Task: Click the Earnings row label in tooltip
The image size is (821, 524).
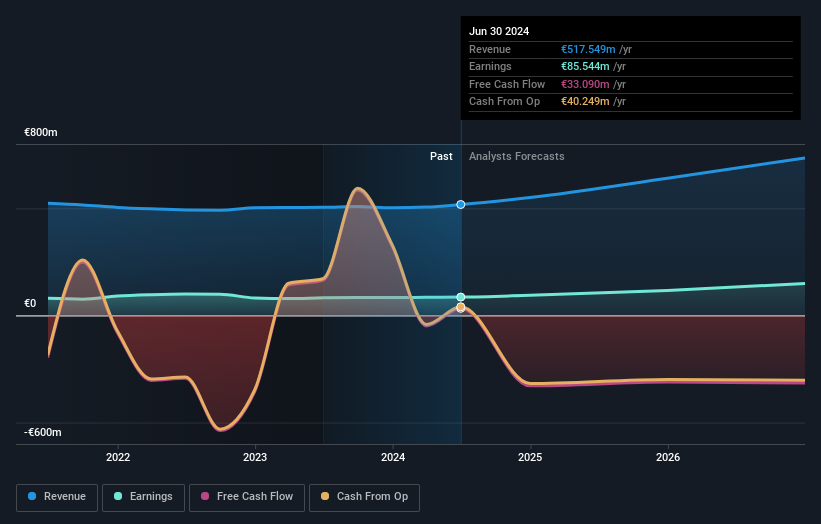Action: pyautogui.click(x=490, y=66)
